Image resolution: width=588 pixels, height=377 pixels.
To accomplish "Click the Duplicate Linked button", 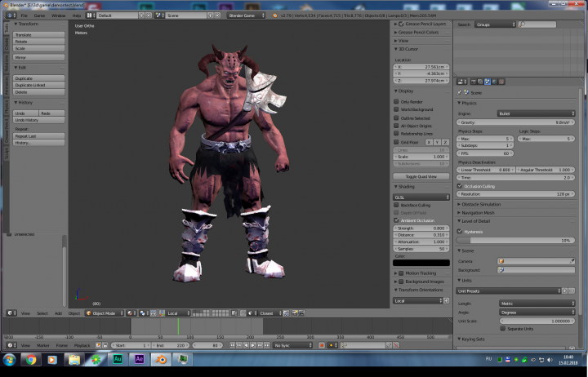I will [39, 85].
